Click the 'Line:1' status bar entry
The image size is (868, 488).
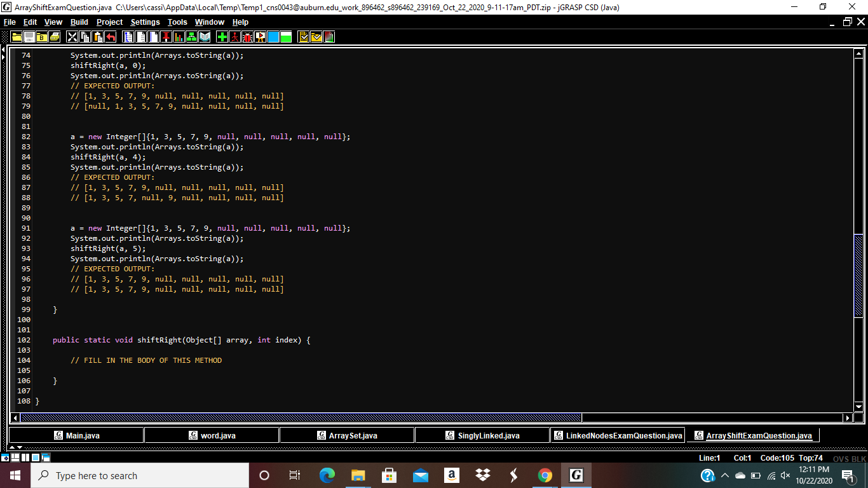[x=709, y=458]
